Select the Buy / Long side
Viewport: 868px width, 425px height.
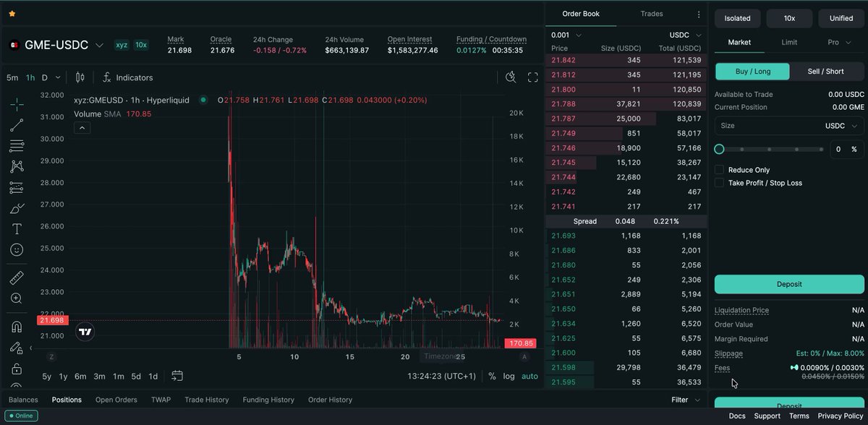pos(752,72)
